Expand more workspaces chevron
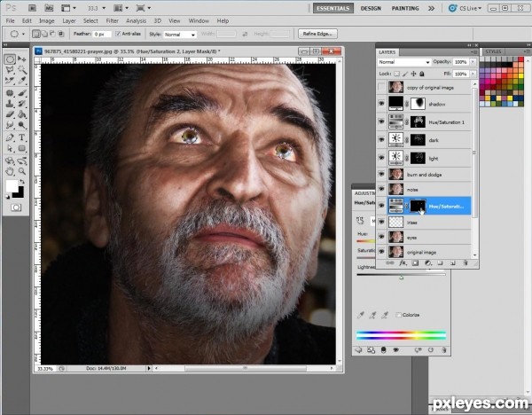This screenshot has height=415, width=532. click(431, 8)
